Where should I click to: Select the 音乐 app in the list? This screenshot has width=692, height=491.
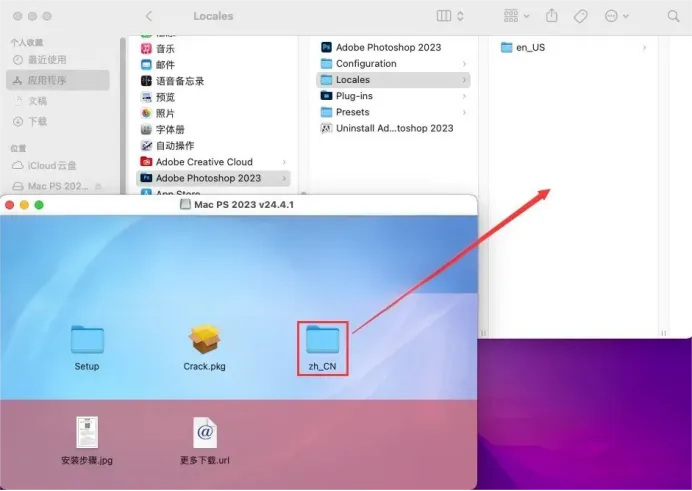click(x=213, y=49)
